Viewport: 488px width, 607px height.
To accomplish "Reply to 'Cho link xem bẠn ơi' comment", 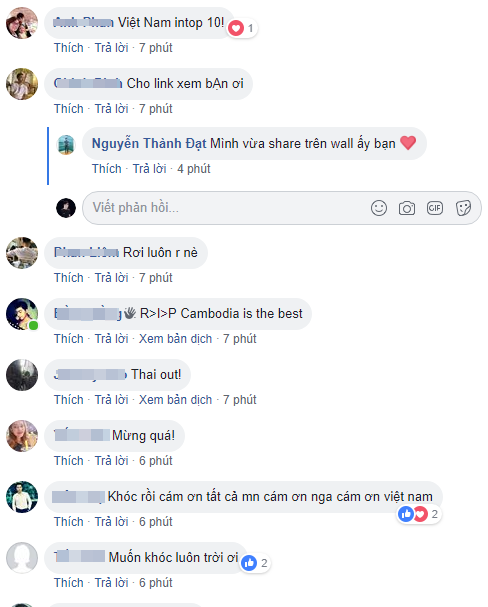I will pos(111,109).
